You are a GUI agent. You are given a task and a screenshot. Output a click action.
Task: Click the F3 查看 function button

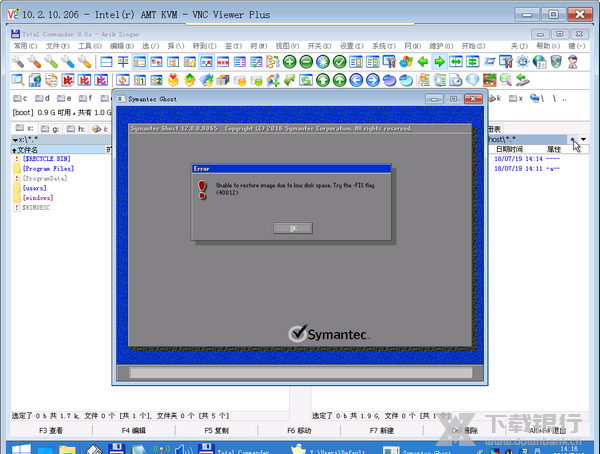(51, 431)
